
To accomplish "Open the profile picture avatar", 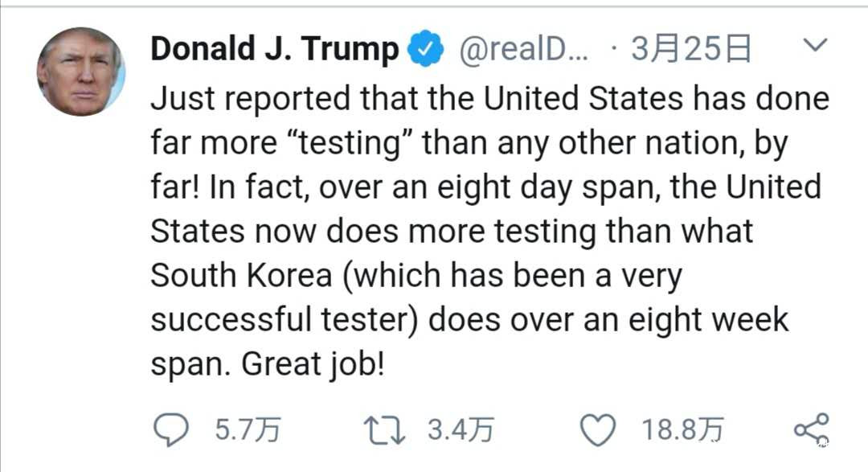I will pos(80,71).
